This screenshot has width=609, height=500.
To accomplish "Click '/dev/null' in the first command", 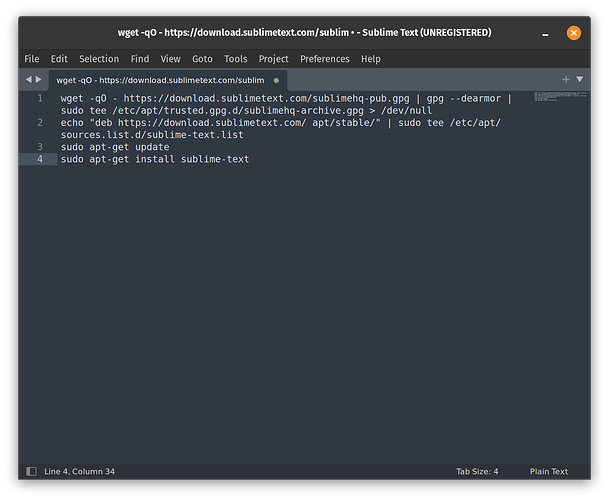I will point(406,111).
